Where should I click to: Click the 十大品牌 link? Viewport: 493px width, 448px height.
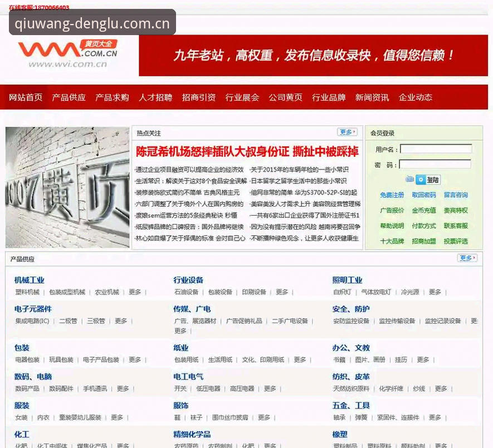pos(392,241)
